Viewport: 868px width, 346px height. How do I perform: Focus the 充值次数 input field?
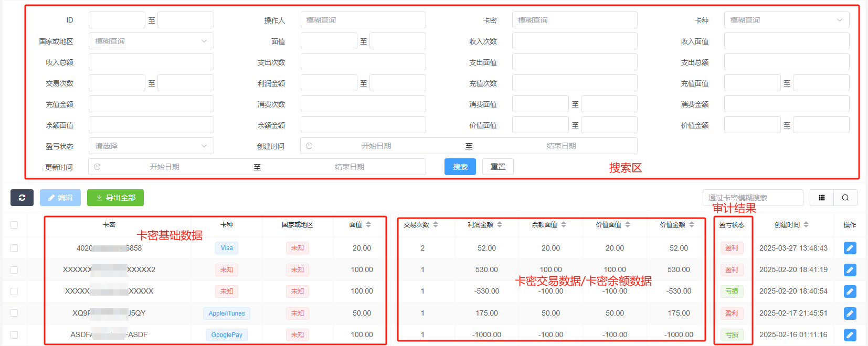[575, 83]
